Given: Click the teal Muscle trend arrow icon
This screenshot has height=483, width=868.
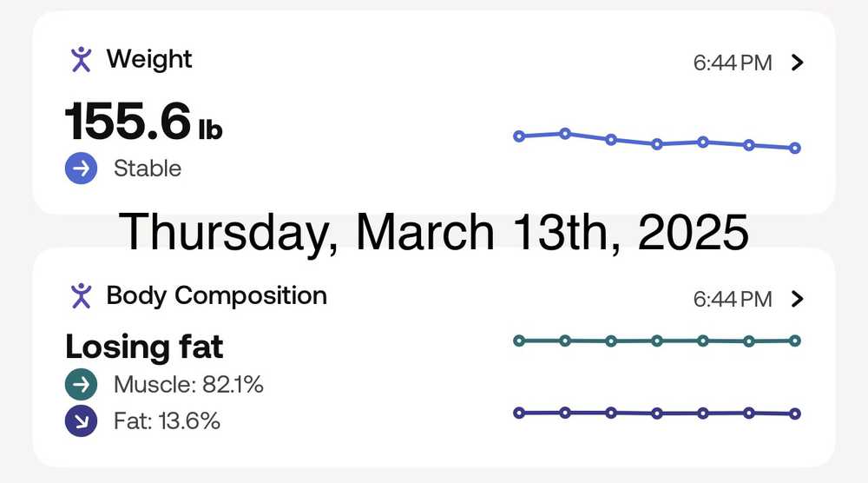Looking at the screenshot, I should click(x=81, y=384).
